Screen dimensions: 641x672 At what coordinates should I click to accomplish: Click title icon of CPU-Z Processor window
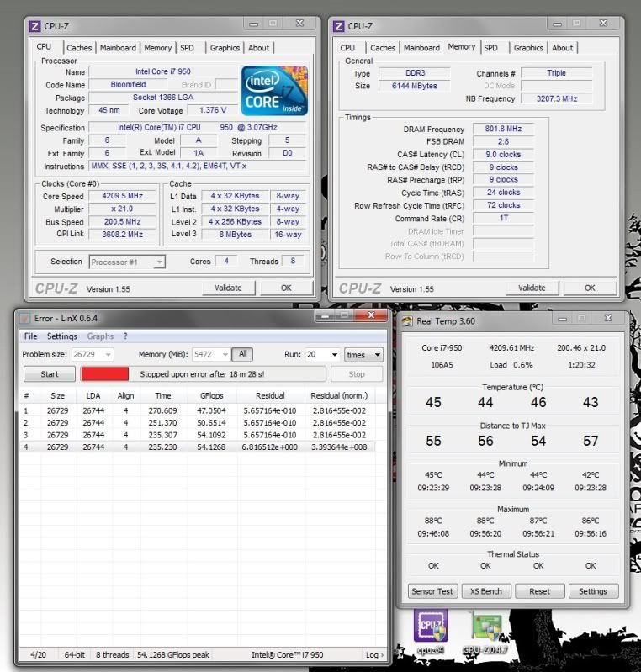pos(34,26)
